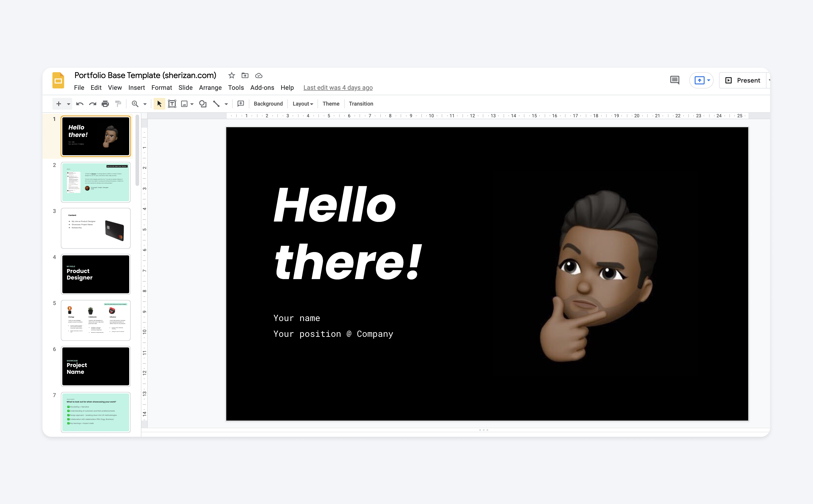Click the undo arrow icon
The height and width of the screenshot is (504, 813).
click(x=80, y=104)
